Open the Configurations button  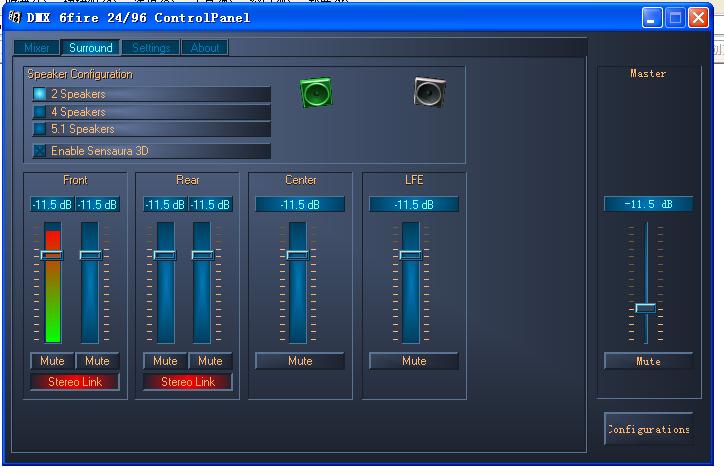[x=649, y=429]
